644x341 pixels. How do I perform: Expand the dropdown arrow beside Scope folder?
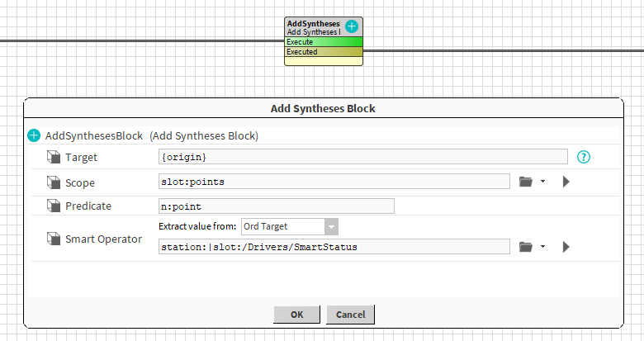point(542,182)
